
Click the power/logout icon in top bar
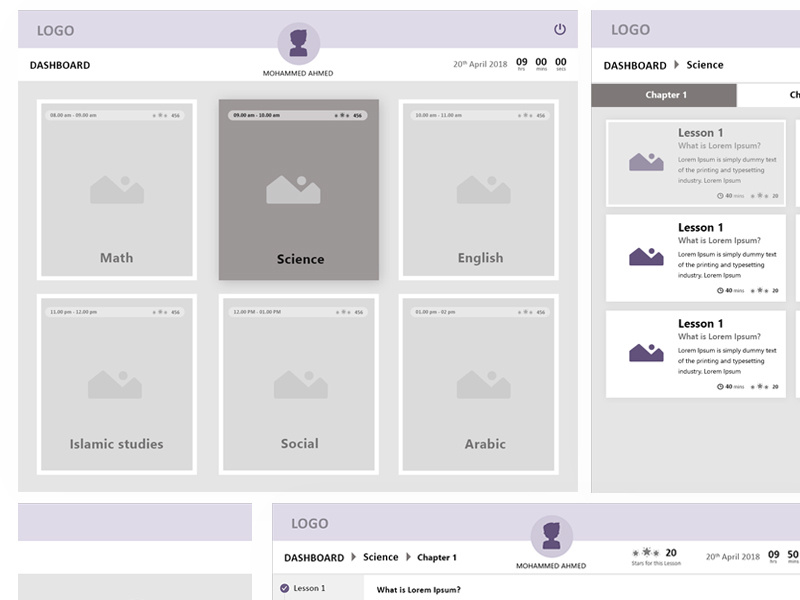click(558, 29)
